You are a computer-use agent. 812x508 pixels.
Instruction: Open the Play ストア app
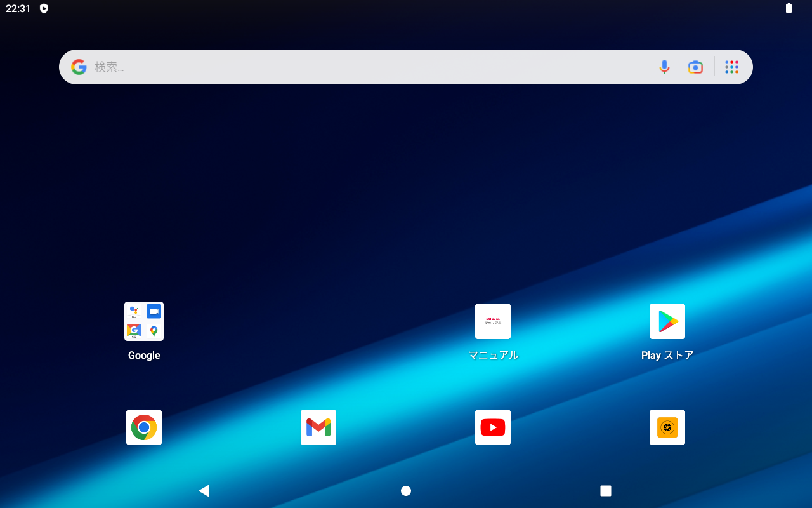[x=667, y=321]
